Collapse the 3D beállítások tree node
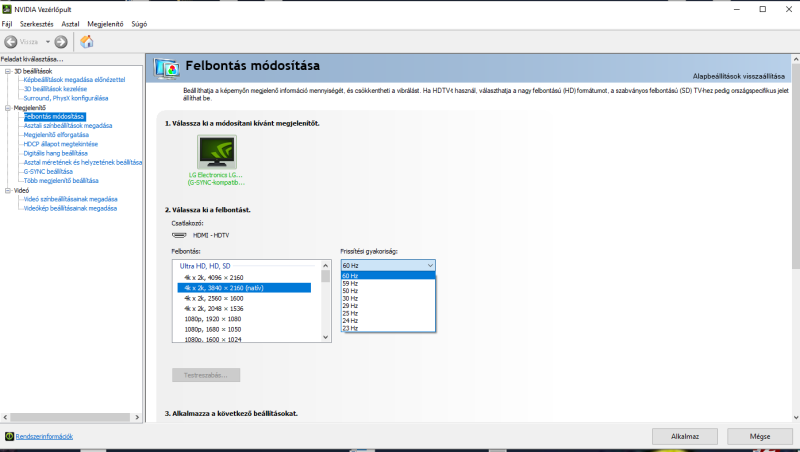 pos(8,71)
